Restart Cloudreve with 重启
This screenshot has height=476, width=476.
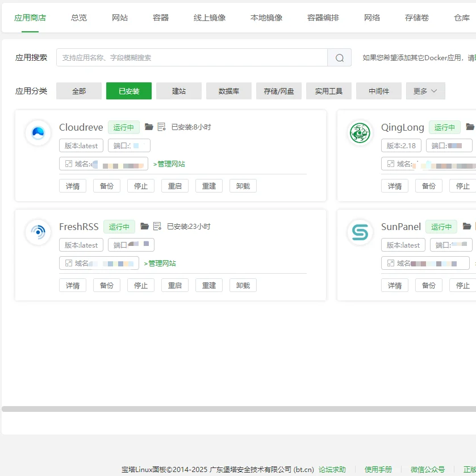(x=175, y=186)
